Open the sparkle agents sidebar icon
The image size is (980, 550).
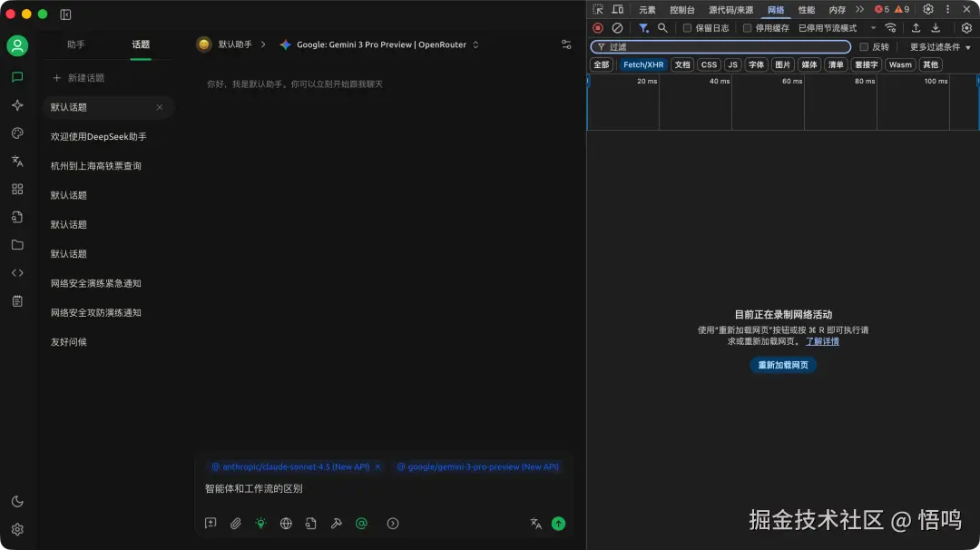pyautogui.click(x=17, y=105)
